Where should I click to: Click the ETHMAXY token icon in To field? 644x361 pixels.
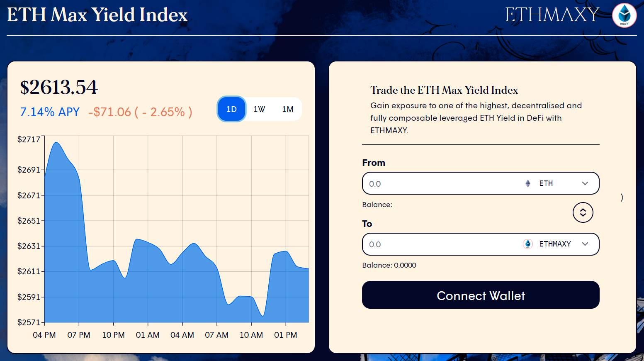(x=527, y=244)
